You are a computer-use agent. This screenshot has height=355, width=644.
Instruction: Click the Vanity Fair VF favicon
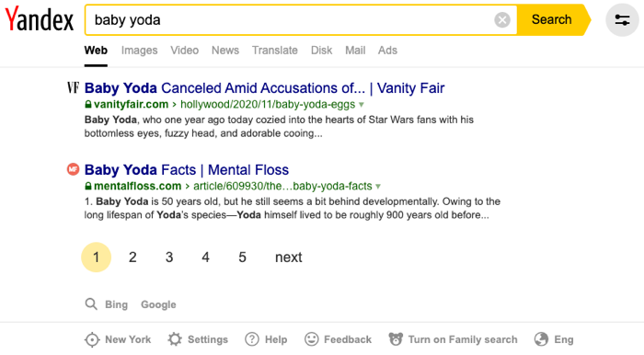[x=73, y=87]
